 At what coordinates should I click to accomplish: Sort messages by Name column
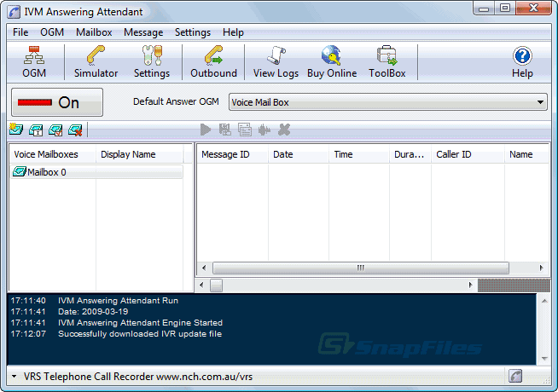(526, 154)
